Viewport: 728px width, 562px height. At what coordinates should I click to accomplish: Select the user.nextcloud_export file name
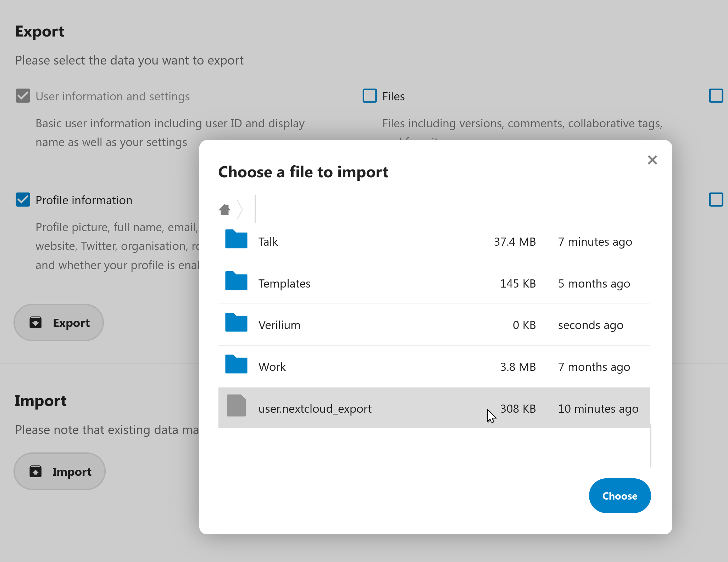[315, 409]
